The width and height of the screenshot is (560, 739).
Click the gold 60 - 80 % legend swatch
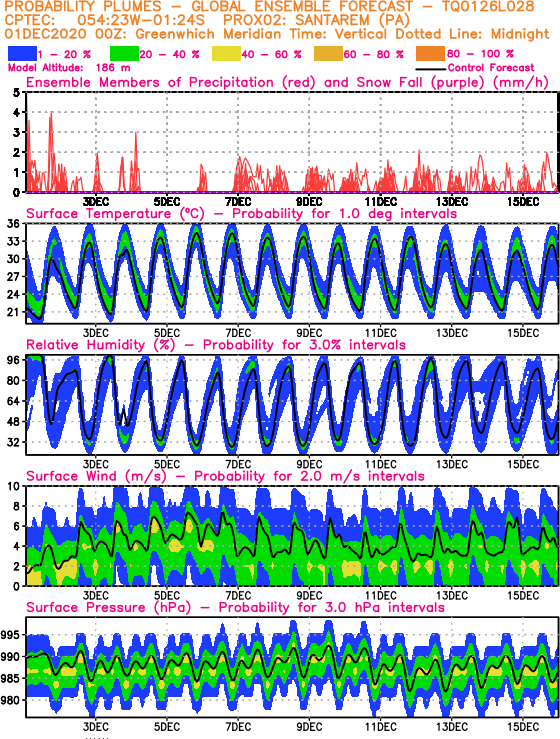tap(328, 54)
